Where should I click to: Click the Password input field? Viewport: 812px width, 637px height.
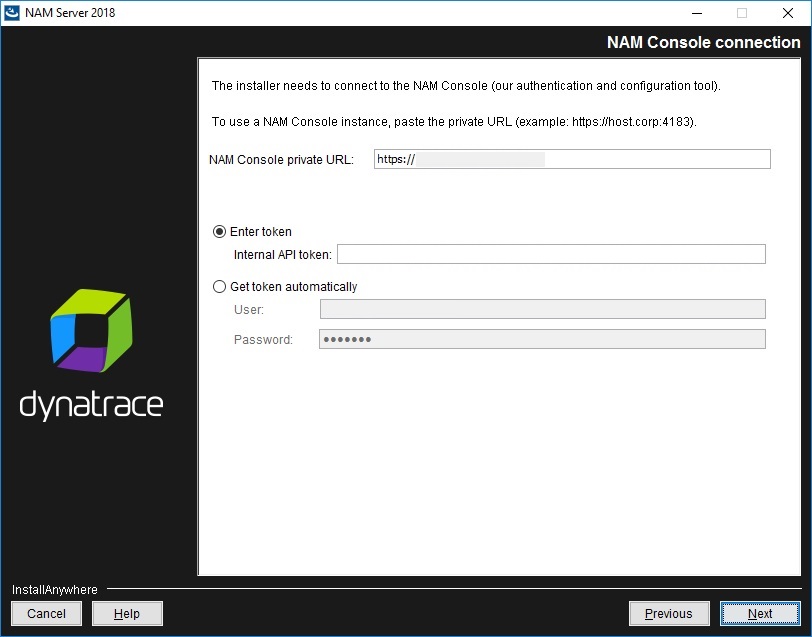542,339
